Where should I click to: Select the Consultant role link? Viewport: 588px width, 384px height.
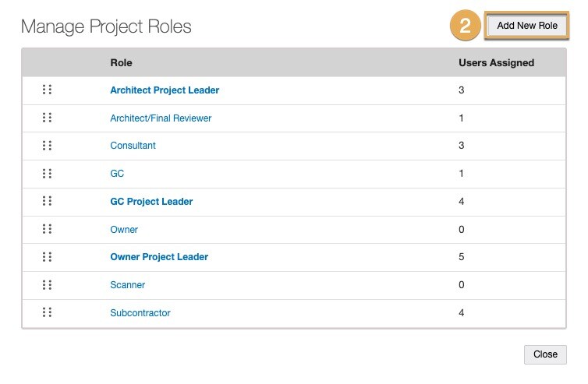pyautogui.click(x=133, y=146)
